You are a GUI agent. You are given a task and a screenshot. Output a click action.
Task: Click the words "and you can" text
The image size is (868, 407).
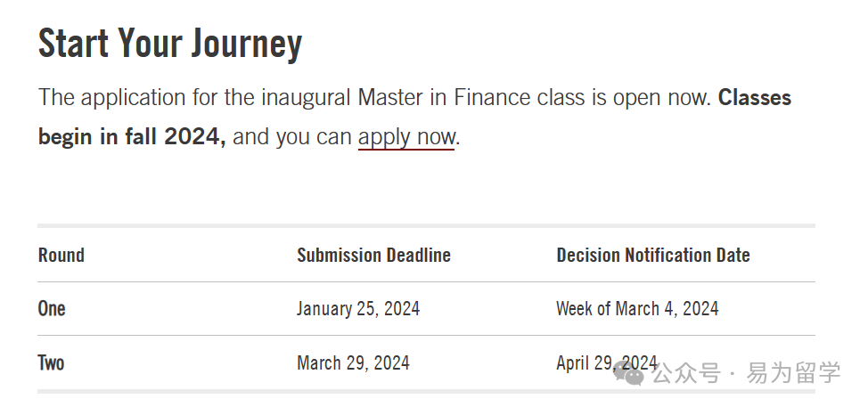point(292,136)
